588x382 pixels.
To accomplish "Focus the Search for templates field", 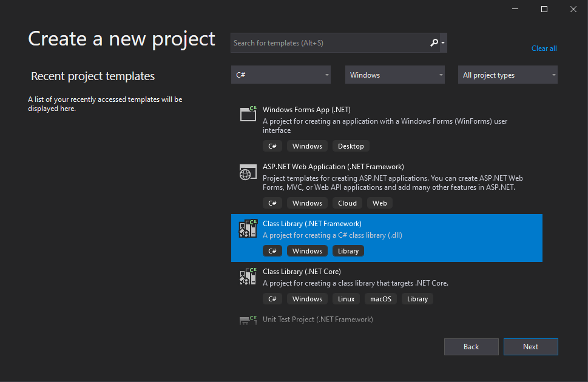I will (328, 43).
